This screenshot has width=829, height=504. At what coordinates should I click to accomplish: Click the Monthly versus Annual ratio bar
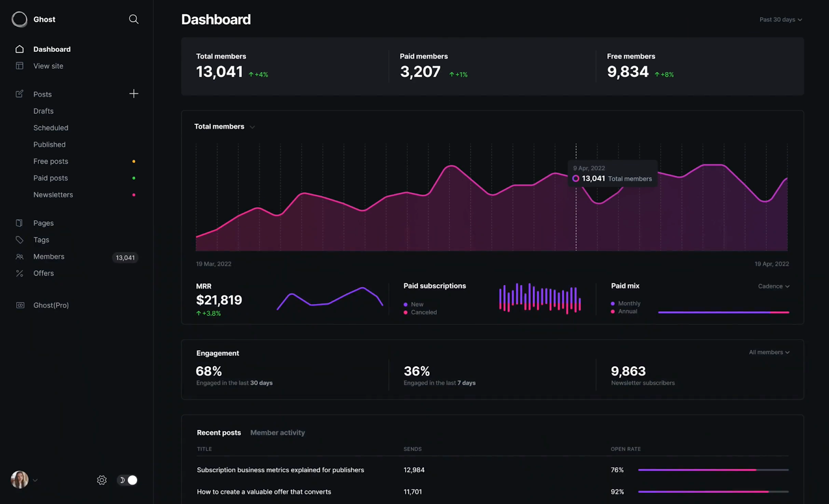tap(723, 312)
